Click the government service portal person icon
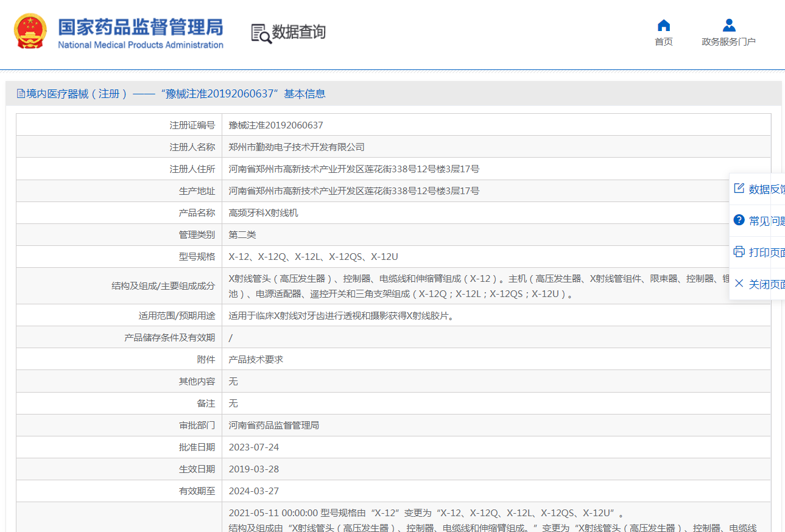 [x=729, y=25]
